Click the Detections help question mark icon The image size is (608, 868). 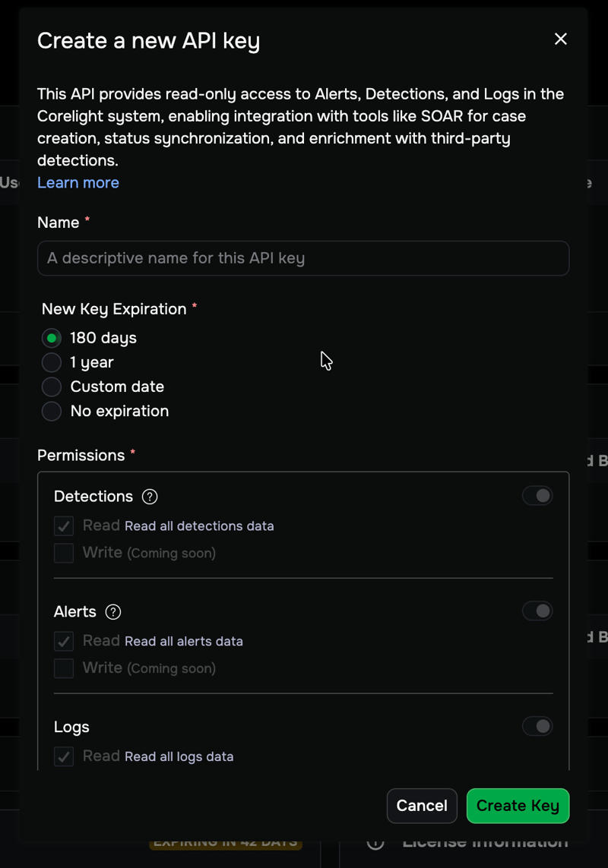coord(150,497)
